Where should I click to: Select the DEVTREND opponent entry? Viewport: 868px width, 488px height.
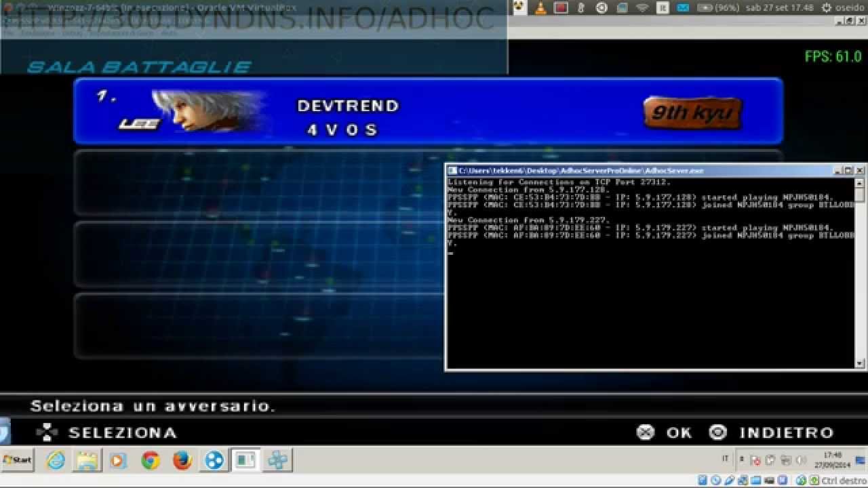pos(428,110)
